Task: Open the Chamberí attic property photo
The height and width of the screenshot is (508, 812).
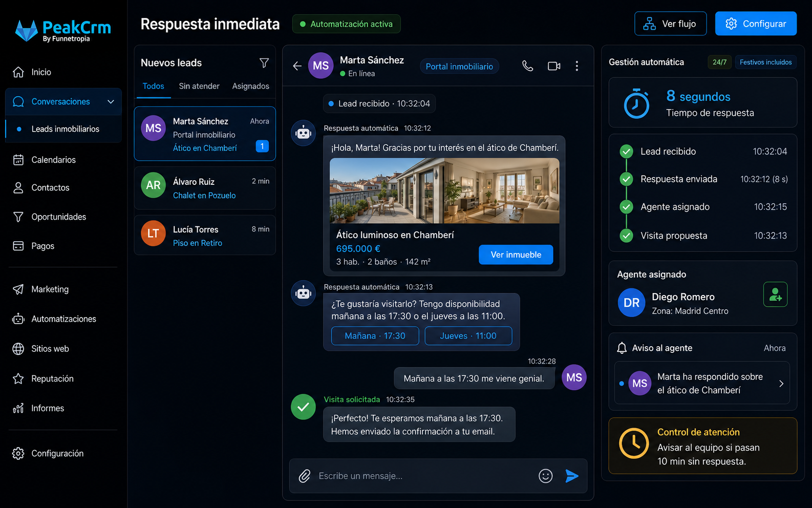Action: [444, 190]
